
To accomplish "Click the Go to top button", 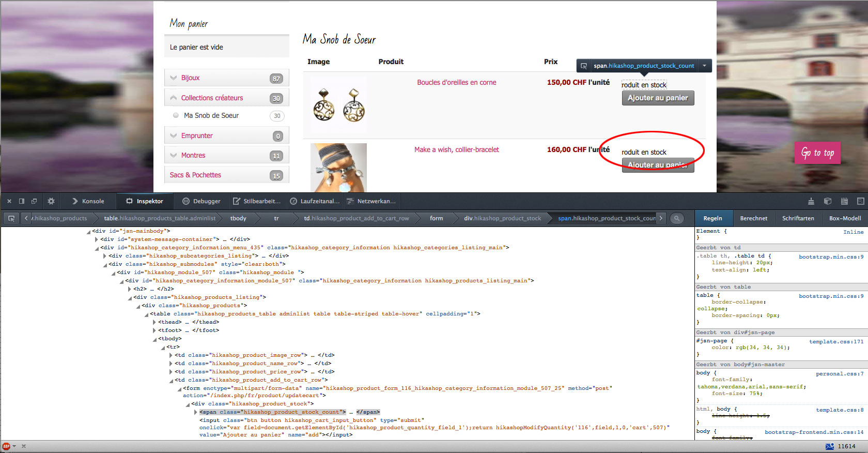I will pyautogui.click(x=817, y=153).
